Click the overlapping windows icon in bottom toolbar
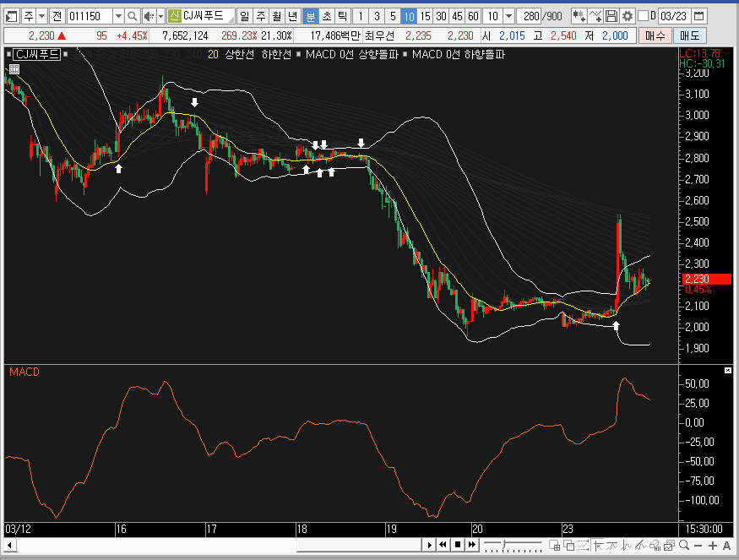Viewport: 739px width, 560px height. [x=569, y=546]
